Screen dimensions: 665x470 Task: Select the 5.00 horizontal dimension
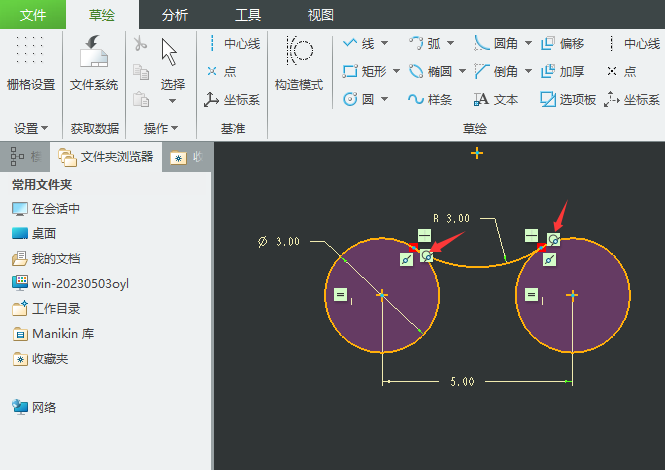click(462, 381)
